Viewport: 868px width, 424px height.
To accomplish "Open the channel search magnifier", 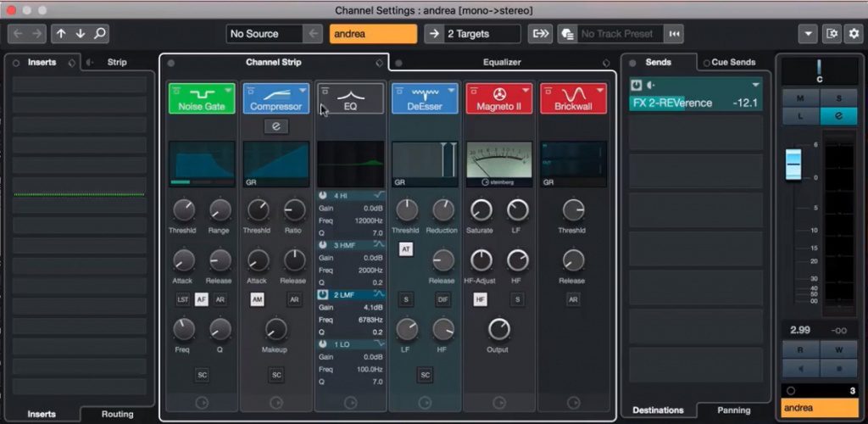I will point(100,34).
